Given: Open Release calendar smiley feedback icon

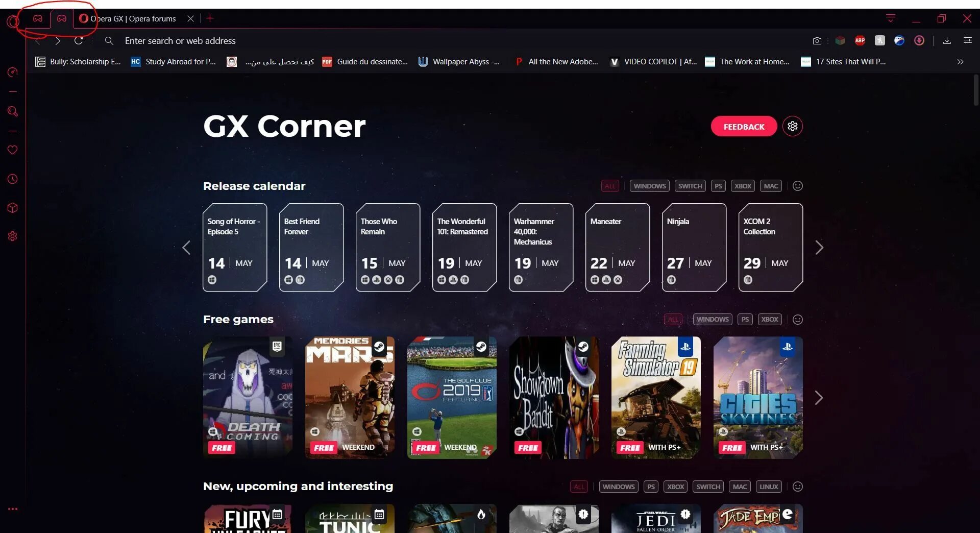Looking at the screenshot, I should [x=798, y=186].
